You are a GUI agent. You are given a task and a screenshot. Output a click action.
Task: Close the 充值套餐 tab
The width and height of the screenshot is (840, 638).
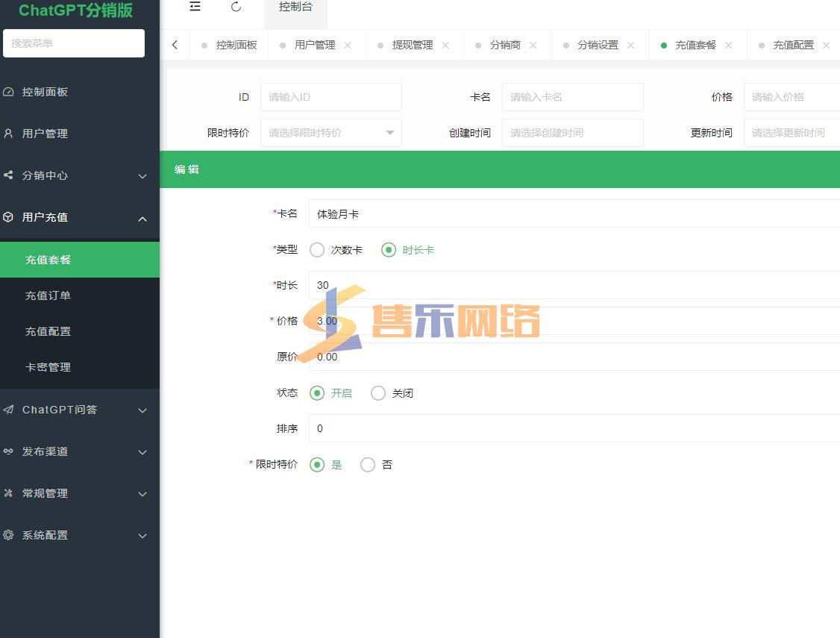click(729, 45)
